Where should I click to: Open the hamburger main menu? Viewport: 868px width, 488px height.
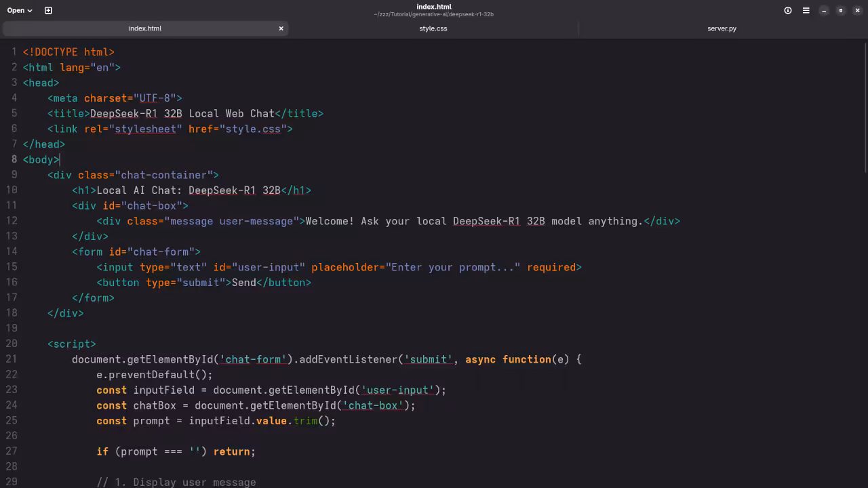[806, 10]
